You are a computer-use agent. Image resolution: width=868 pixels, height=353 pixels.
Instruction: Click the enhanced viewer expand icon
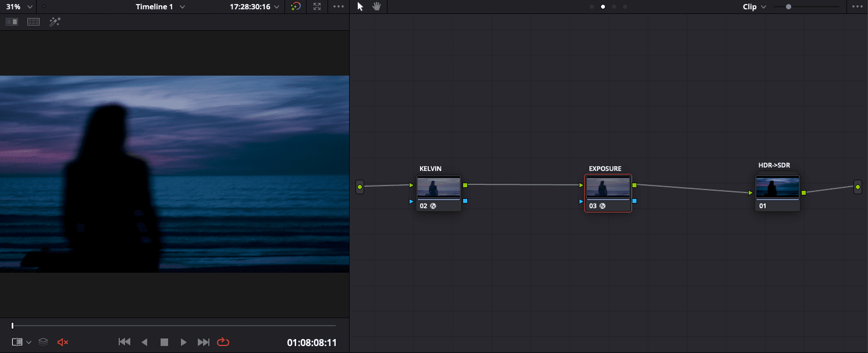[x=316, y=6]
